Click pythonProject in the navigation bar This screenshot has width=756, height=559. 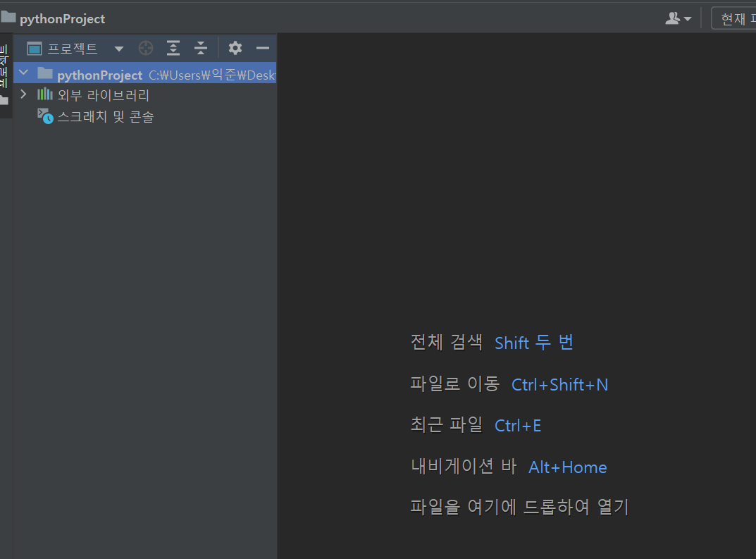[x=62, y=19]
